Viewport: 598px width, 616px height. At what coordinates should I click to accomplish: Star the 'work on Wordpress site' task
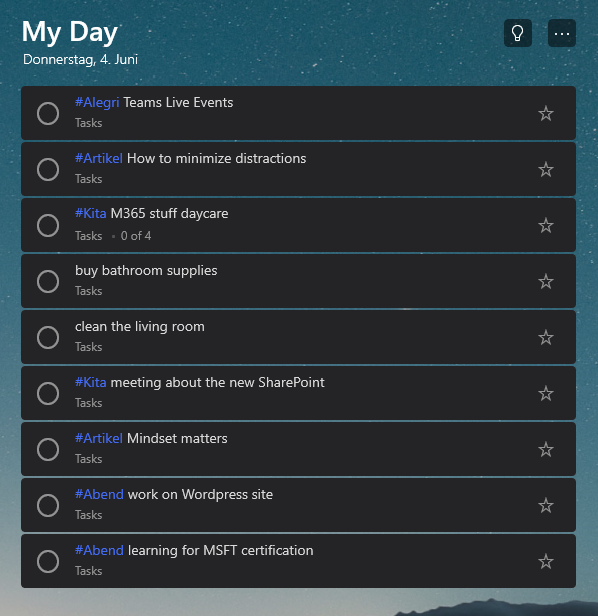(546, 506)
